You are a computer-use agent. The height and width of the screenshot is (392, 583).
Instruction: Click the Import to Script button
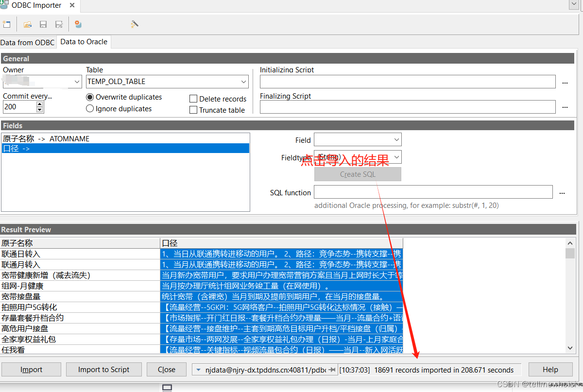(x=103, y=369)
